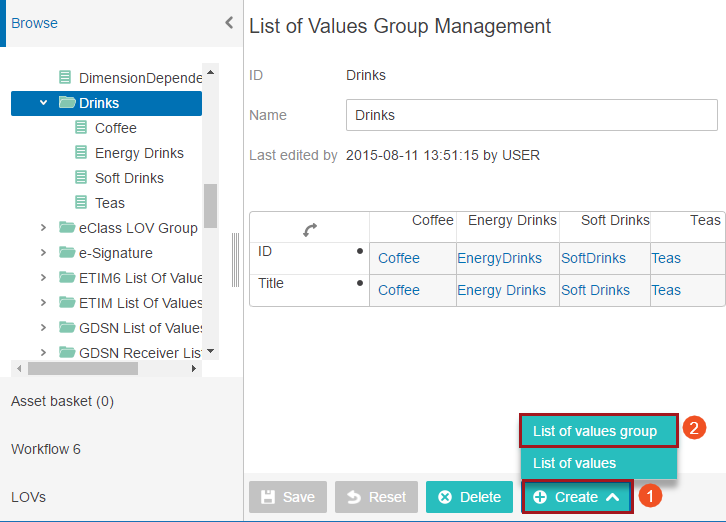
Task: Collapse the Browse panel with the left chevron
Action: point(229,23)
